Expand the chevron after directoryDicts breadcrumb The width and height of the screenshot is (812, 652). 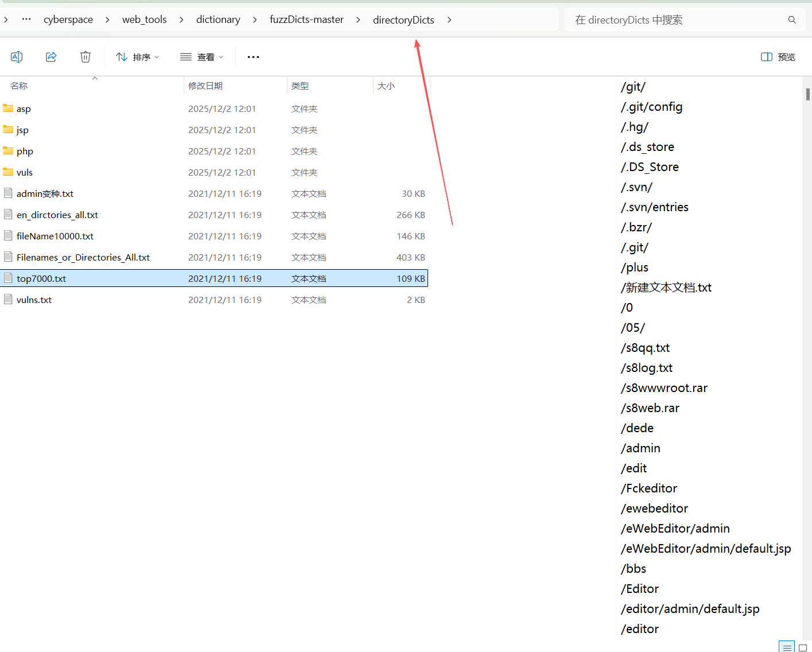pyautogui.click(x=449, y=20)
